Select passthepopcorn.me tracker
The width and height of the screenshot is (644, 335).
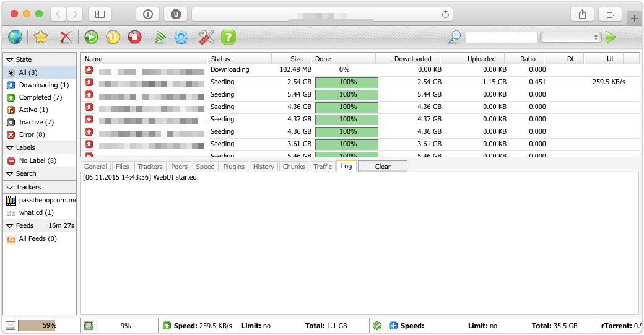[40, 201]
